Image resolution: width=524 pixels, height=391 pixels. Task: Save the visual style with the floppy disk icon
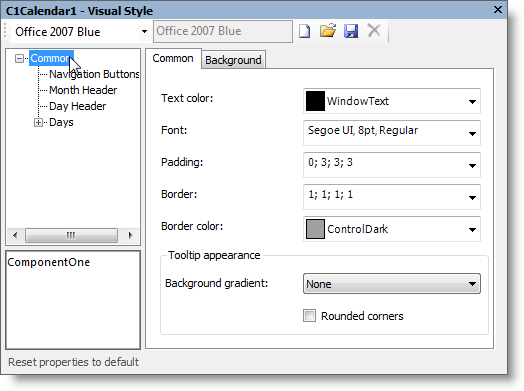click(x=351, y=31)
